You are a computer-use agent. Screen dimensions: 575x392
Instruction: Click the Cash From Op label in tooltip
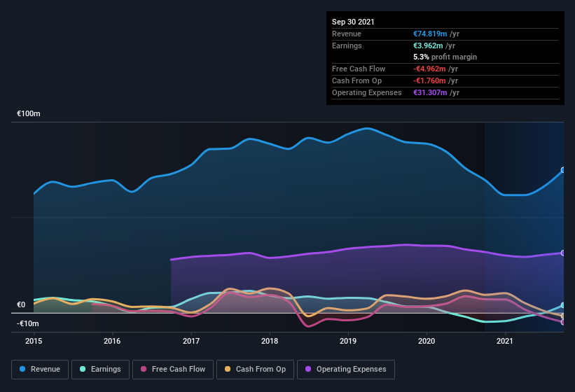coord(356,80)
